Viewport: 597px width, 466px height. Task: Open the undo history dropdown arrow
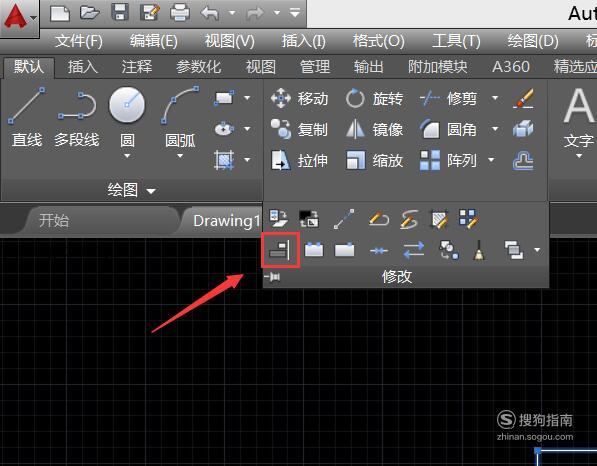tap(232, 13)
